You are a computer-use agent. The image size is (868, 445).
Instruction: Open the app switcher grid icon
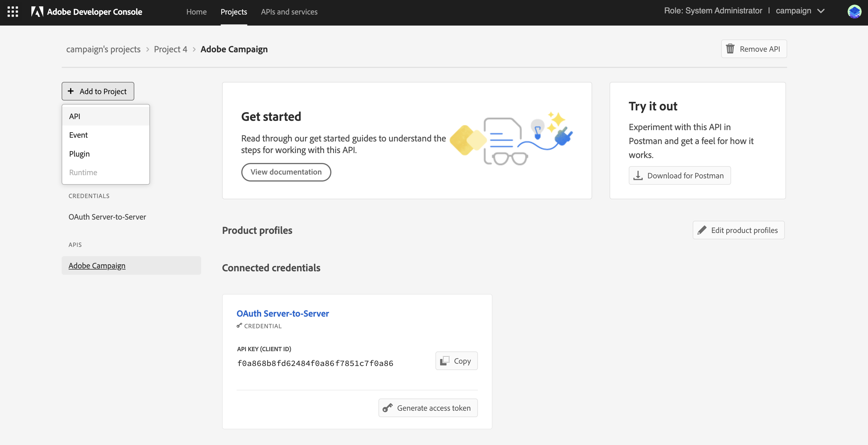click(13, 12)
